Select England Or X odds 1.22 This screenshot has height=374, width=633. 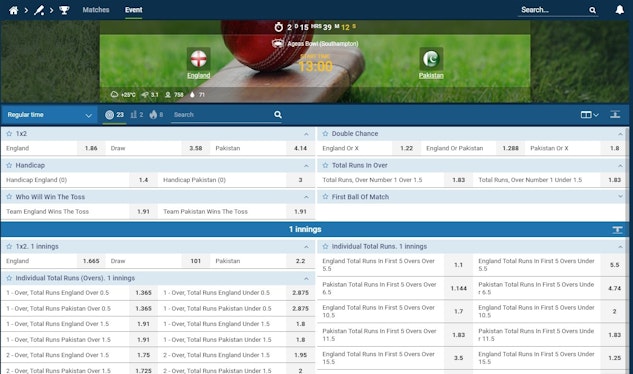coord(406,148)
